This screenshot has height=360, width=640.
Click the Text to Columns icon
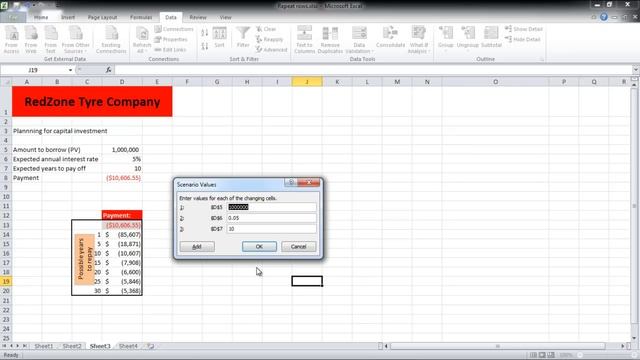[304, 39]
